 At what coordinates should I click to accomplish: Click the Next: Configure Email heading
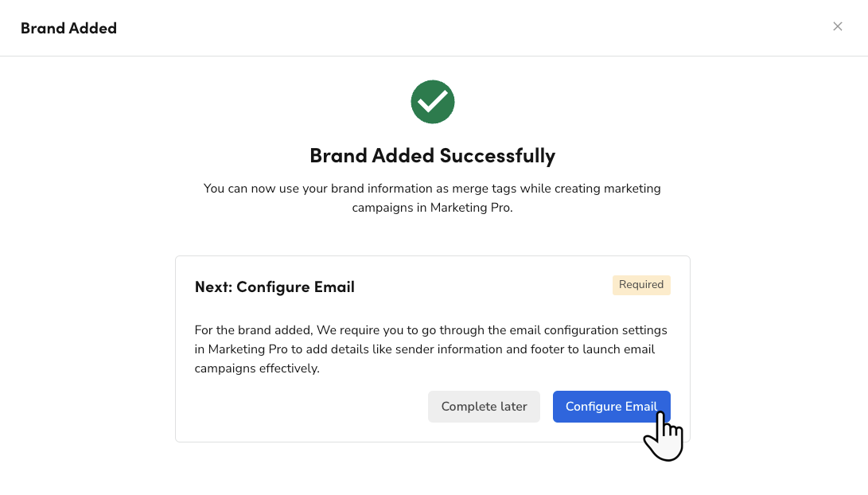(274, 287)
